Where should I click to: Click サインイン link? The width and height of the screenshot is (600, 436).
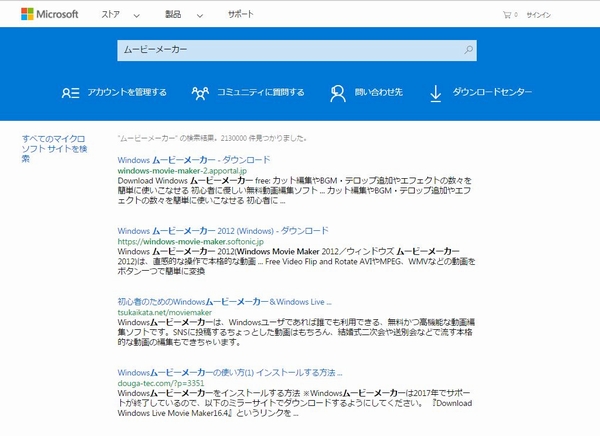[538, 15]
